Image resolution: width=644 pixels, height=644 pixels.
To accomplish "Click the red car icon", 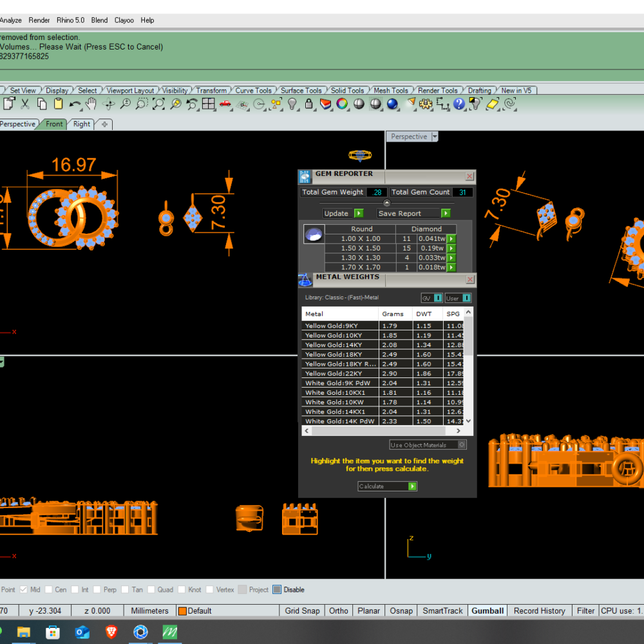I will click(x=225, y=104).
